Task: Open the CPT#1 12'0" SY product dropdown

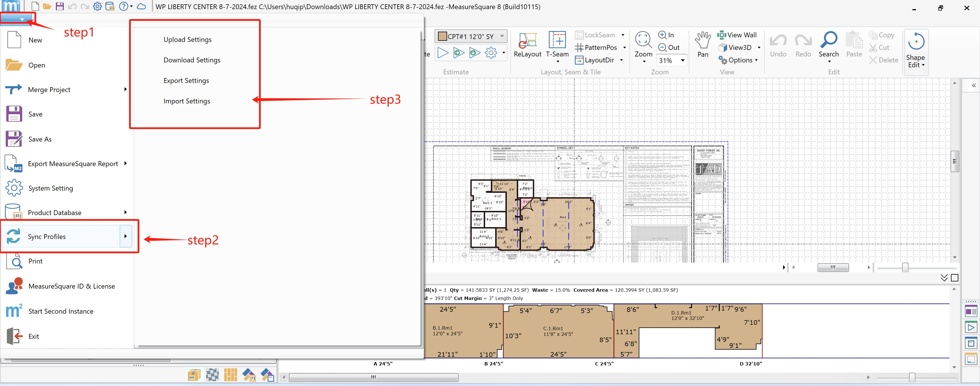Action: click(x=502, y=36)
